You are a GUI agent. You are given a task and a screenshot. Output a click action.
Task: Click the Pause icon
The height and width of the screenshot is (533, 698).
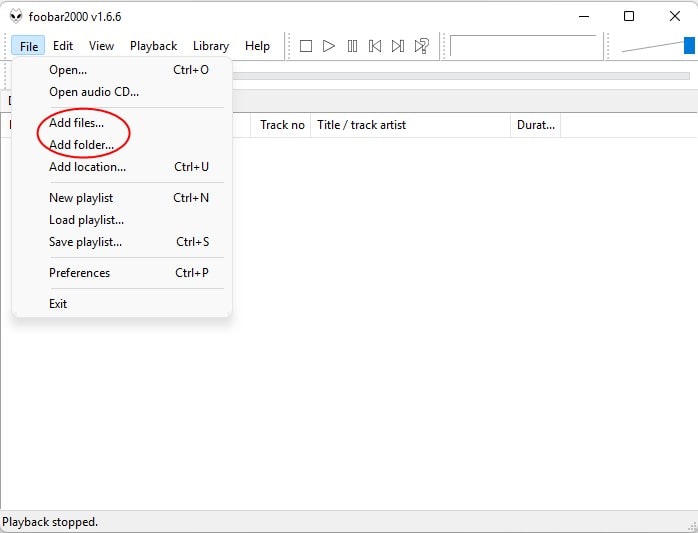[352, 46]
